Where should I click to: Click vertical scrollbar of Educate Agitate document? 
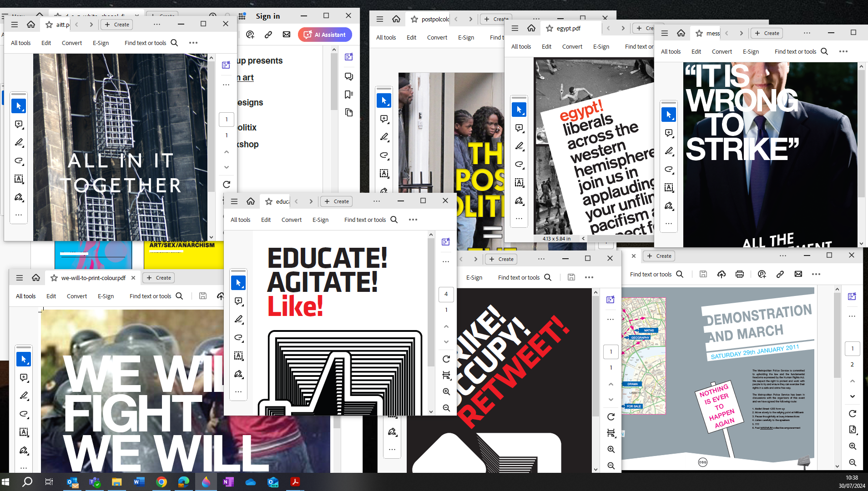click(x=431, y=318)
